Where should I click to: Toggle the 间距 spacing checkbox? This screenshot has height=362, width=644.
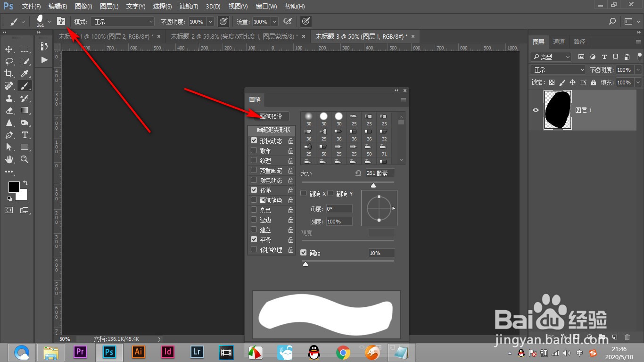click(x=304, y=253)
